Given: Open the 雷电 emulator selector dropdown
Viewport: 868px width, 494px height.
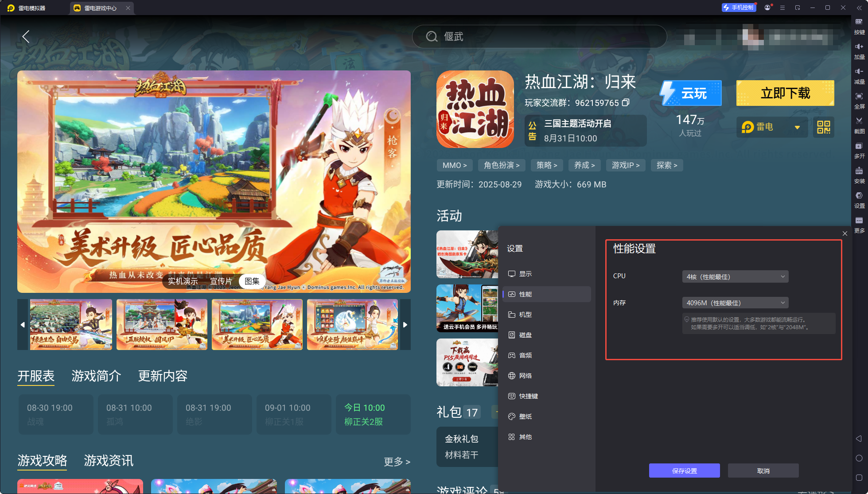Looking at the screenshot, I should click(x=772, y=127).
